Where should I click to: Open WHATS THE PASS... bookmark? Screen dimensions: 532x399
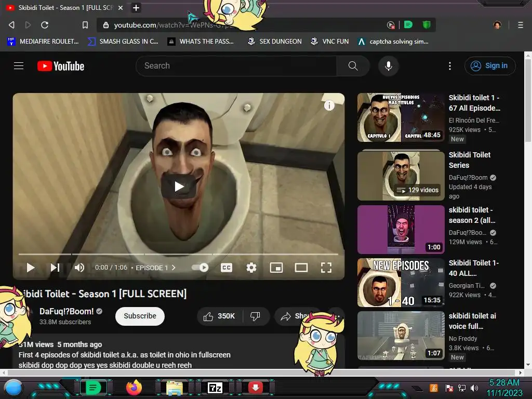pos(201,42)
